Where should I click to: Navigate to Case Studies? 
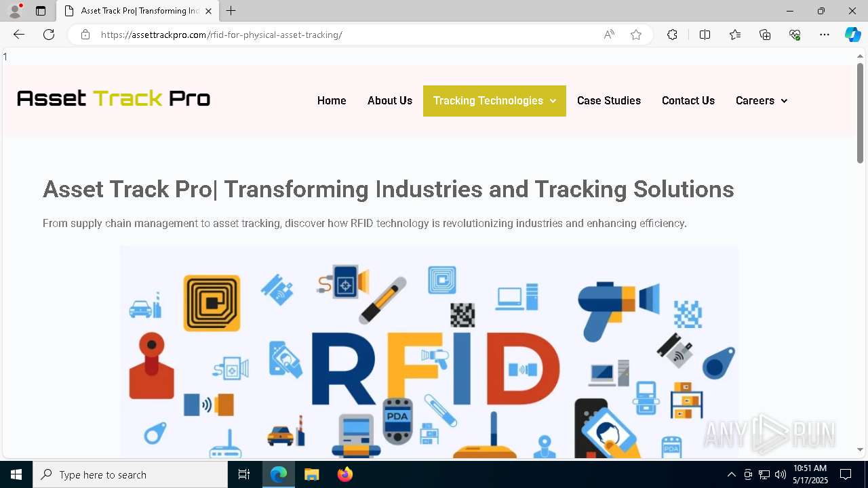pyautogui.click(x=609, y=100)
